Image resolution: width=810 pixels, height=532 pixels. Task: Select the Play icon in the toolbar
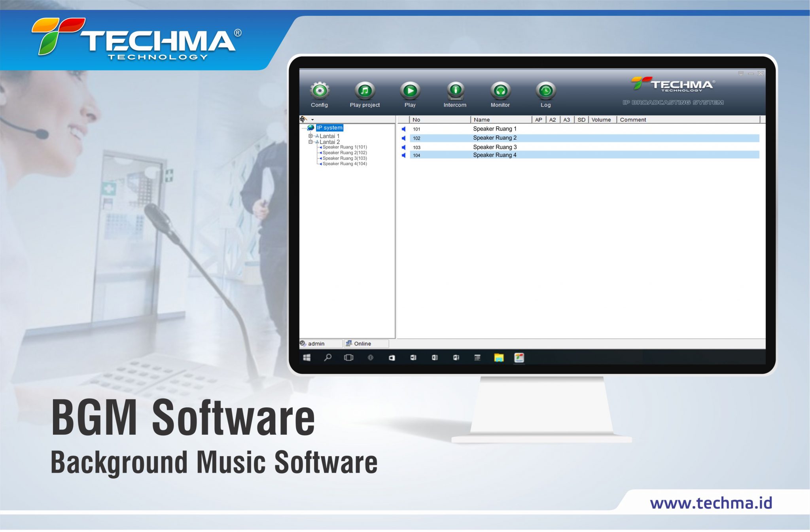pos(410,92)
